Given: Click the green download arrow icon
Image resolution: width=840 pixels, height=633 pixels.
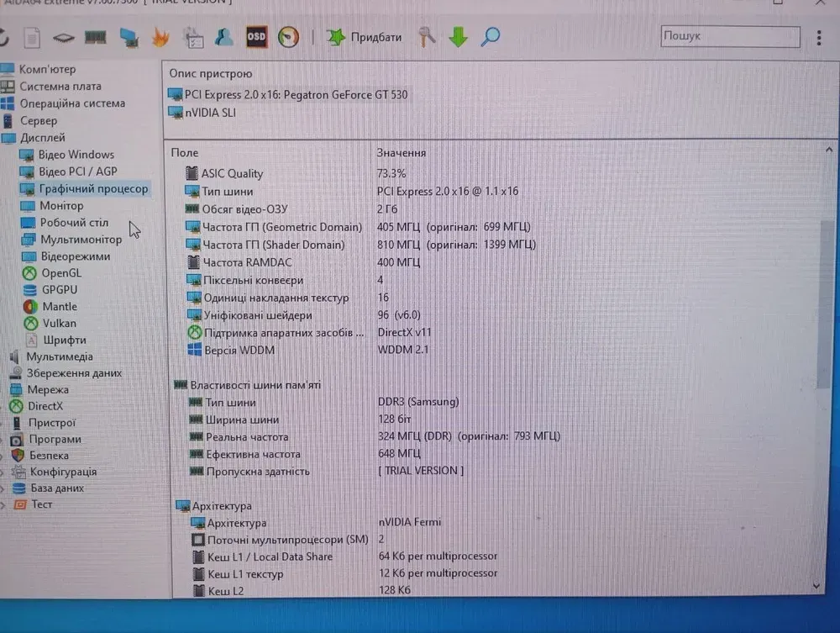Looking at the screenshot, I should 458,37.
